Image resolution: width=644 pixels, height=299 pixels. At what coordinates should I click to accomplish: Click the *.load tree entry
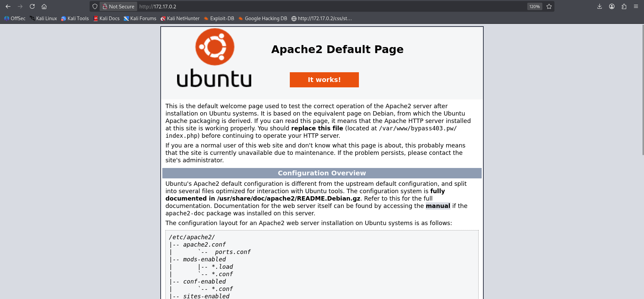pos(222,267)
